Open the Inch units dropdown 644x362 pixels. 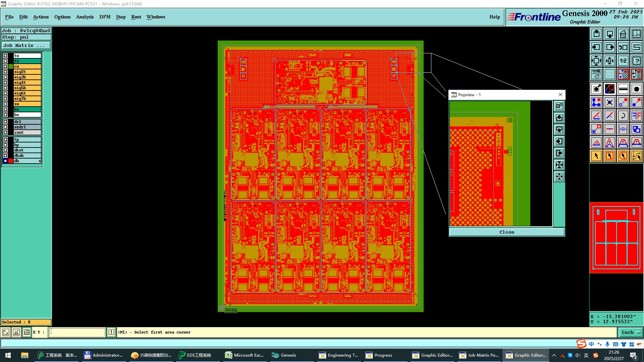coord(631,332)
